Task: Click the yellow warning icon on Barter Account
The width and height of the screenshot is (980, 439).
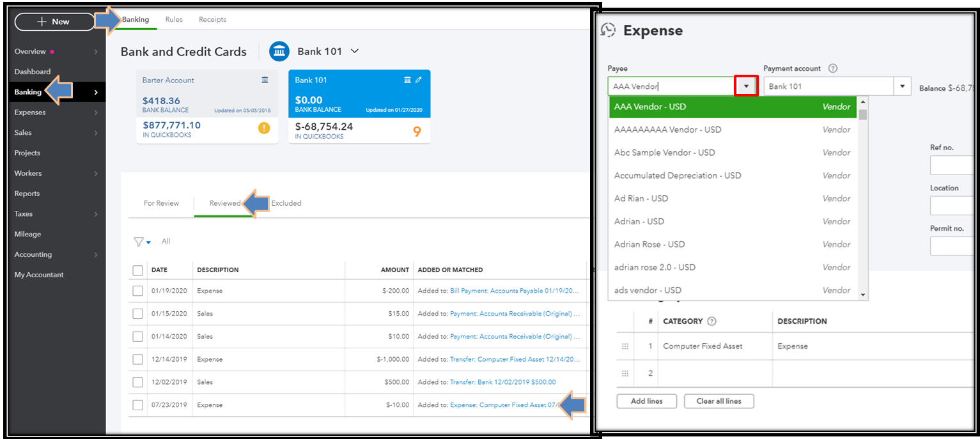Action: coord(264,128)
